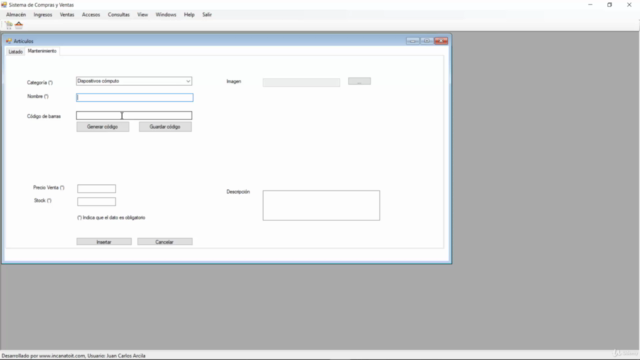Click inside the Descripción text area

point(321,205)
